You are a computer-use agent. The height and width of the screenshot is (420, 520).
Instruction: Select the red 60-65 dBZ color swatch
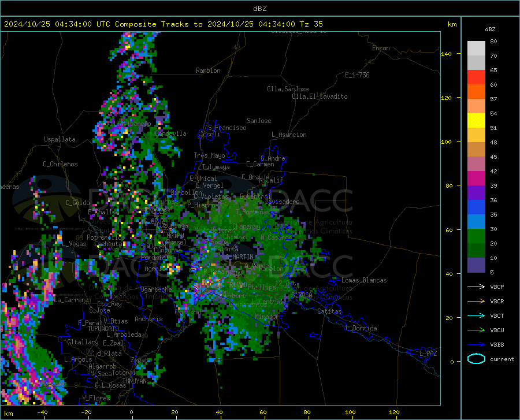pyautogui.click(x=476, y=77)
